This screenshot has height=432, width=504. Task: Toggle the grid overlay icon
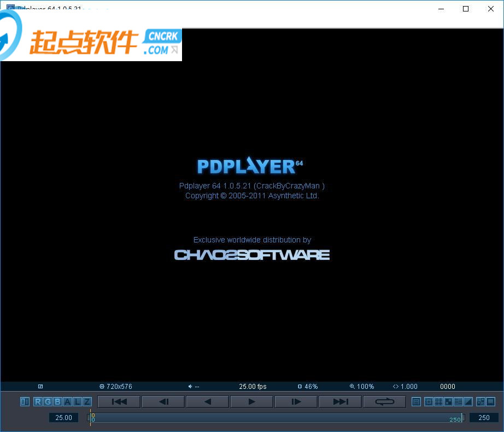click(438, 402)
